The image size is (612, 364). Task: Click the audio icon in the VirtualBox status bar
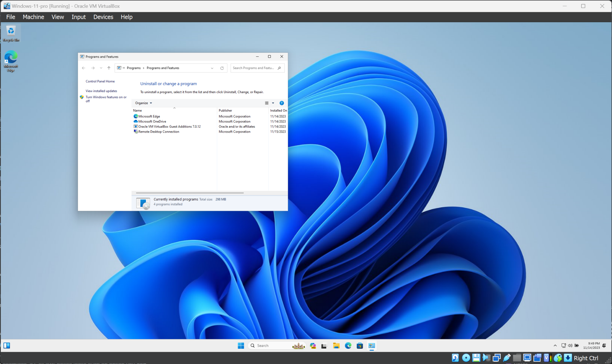click(486, 358)
